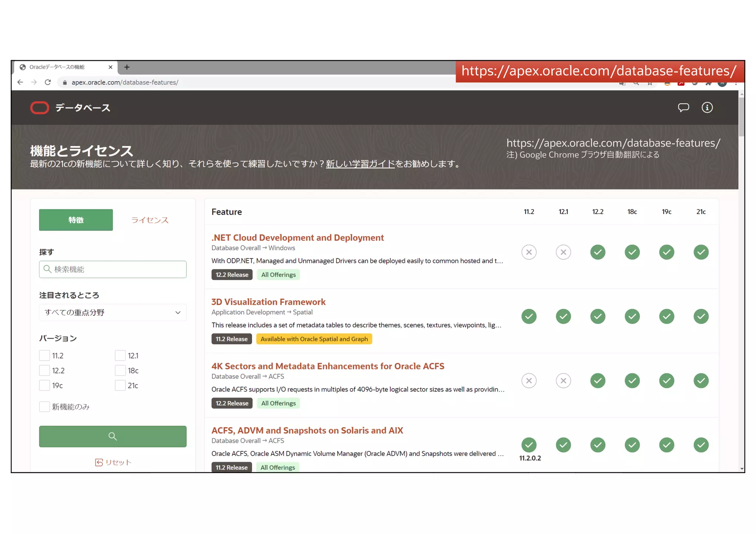756x534 pixels.
Task: Click 11.2 X mark for 4K Sectors
Action: pyautogui.click(x=529, y=380)
